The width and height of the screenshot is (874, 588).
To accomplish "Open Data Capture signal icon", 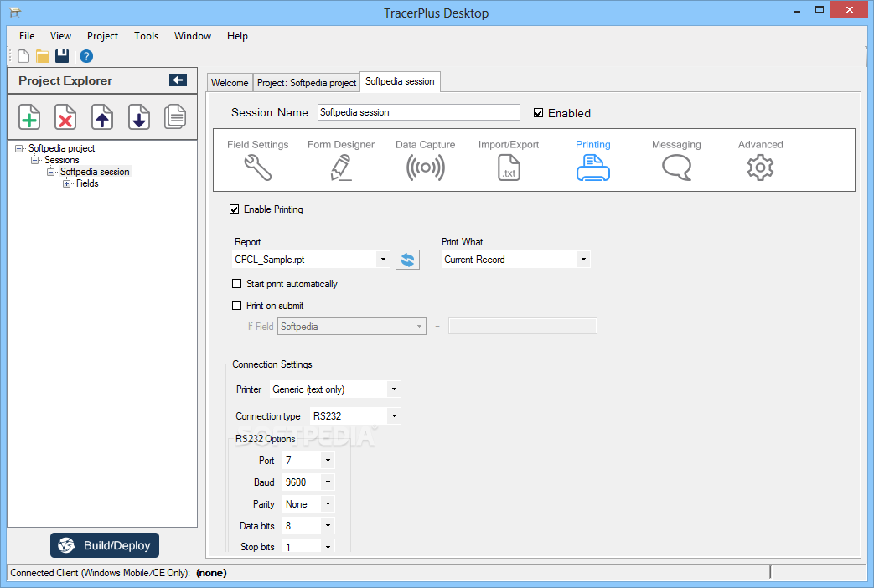I will point(426,168).
